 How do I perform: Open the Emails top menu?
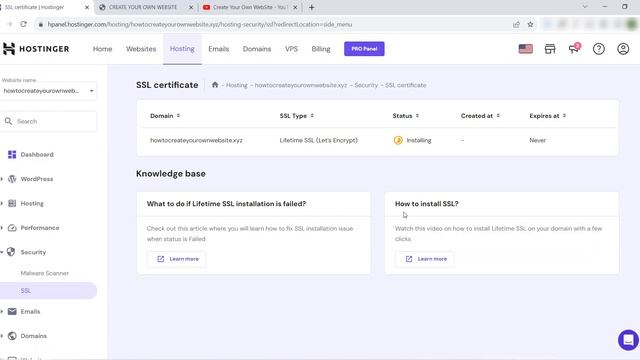point(218,49)
